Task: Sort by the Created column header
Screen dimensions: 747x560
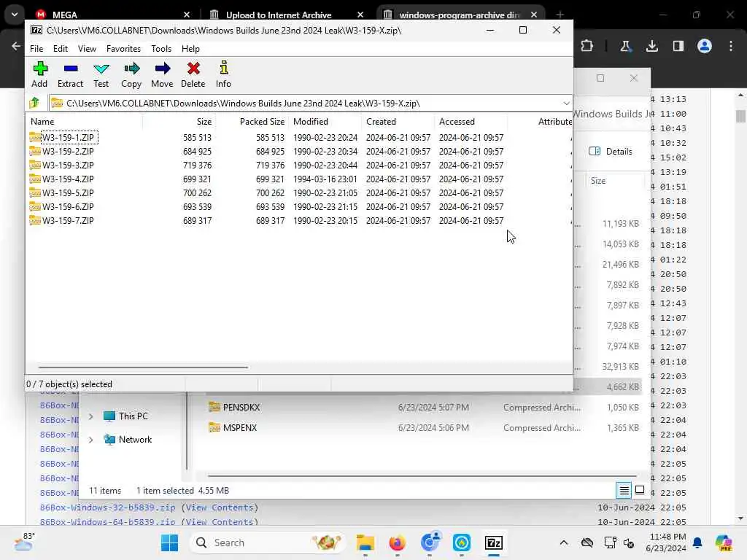Action: [x=398, y=122]
